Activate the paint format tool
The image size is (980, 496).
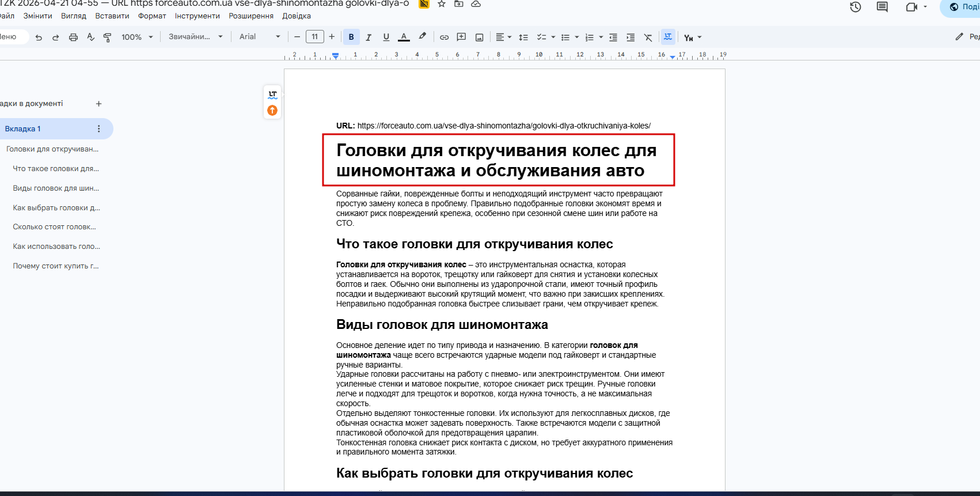pyautogui.click(x=107, y=37)
